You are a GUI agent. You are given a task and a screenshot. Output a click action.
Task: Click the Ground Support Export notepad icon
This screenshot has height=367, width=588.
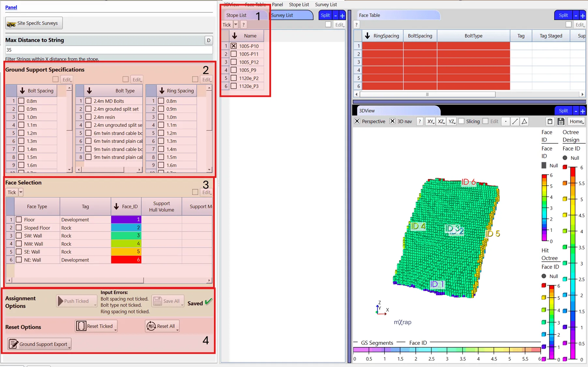(13, 344)
